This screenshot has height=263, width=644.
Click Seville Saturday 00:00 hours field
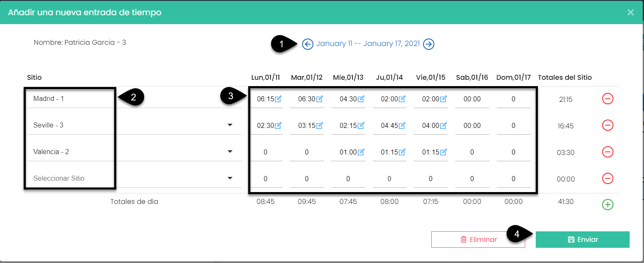pos(472,126)
